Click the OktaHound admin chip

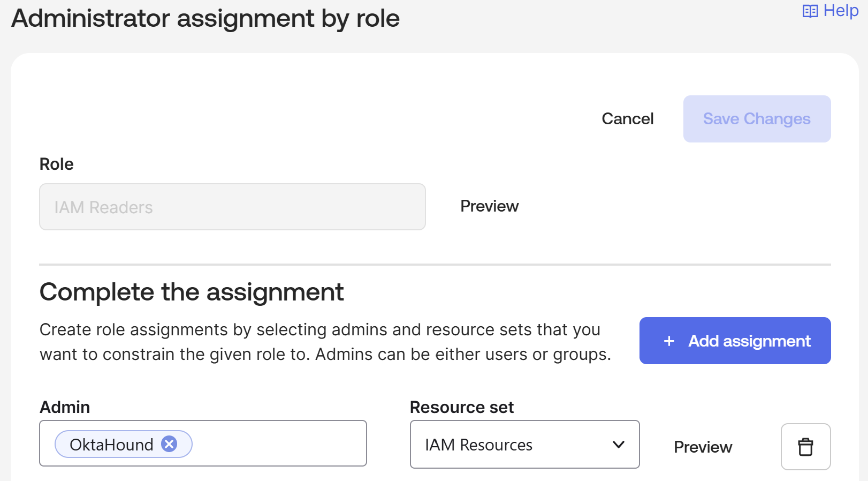click(124, 444)
